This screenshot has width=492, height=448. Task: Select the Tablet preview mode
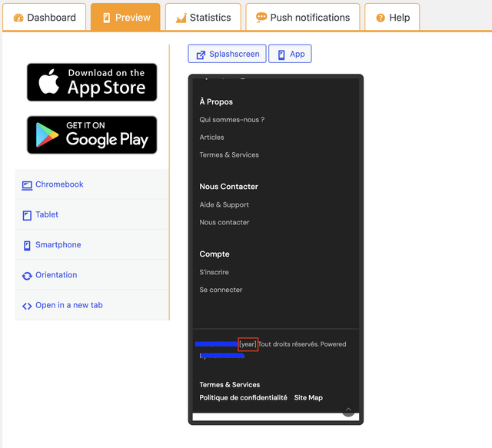pos(91,214)
